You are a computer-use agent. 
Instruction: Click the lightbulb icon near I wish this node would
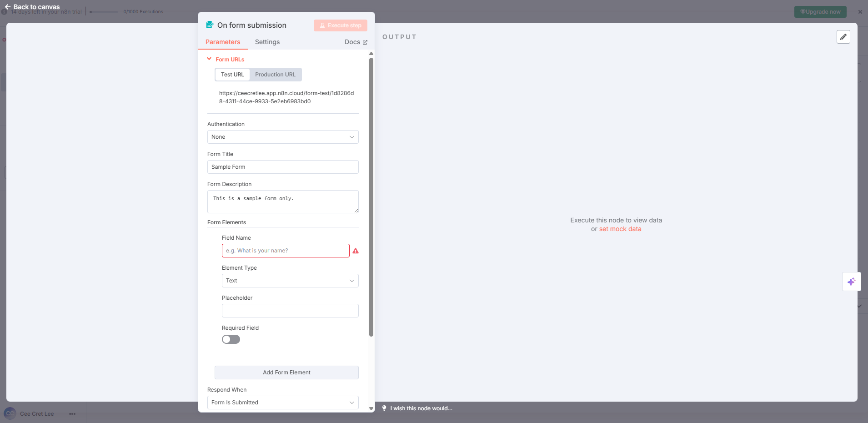tap(383, 408)
